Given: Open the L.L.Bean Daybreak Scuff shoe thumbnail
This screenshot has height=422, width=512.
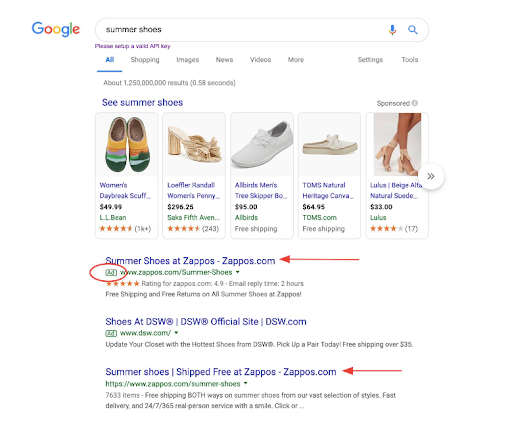Looking at the screenshot, I should (127, 144).
